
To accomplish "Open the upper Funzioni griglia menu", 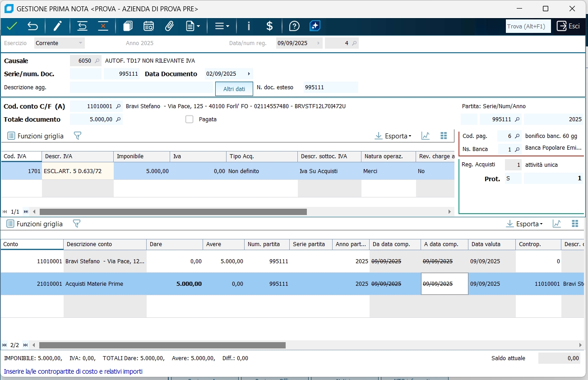I will [x=36, y=136].
